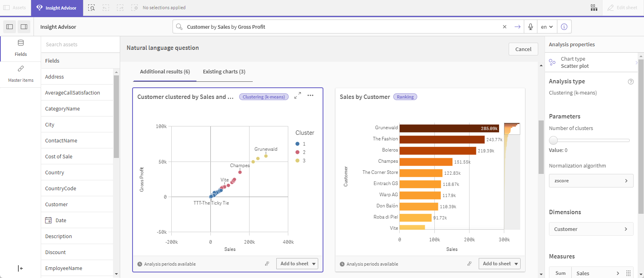Toggle the right properties panel visibility
Screen dimensions: 644x278
tap(24, 27)
